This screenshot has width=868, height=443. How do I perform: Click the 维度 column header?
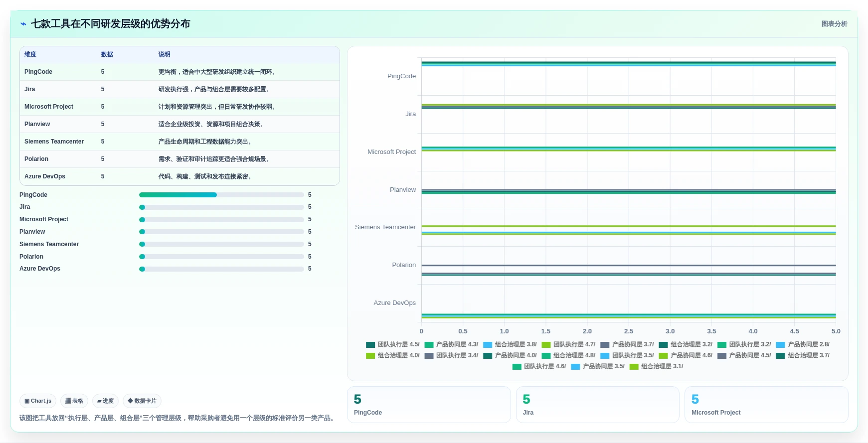30,54
